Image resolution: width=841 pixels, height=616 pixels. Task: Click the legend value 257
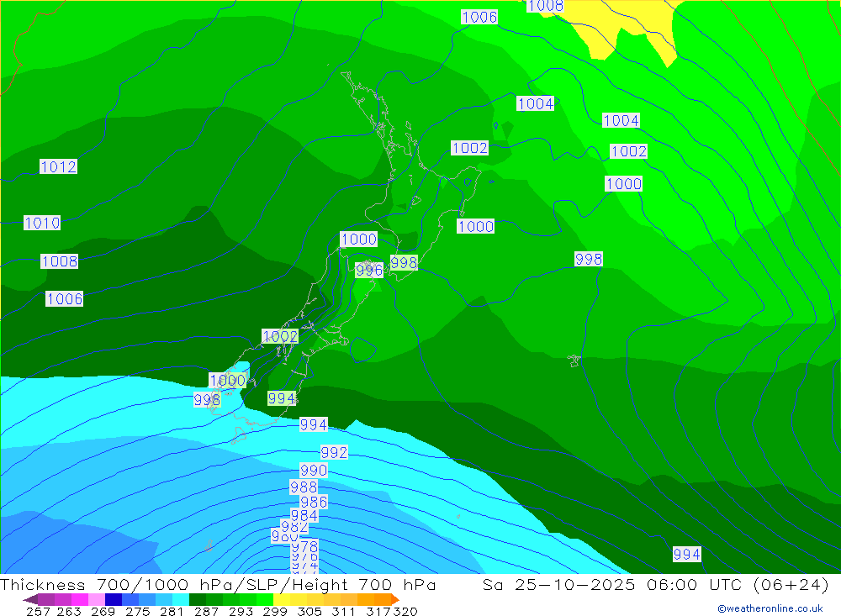(x=38, y=612)
